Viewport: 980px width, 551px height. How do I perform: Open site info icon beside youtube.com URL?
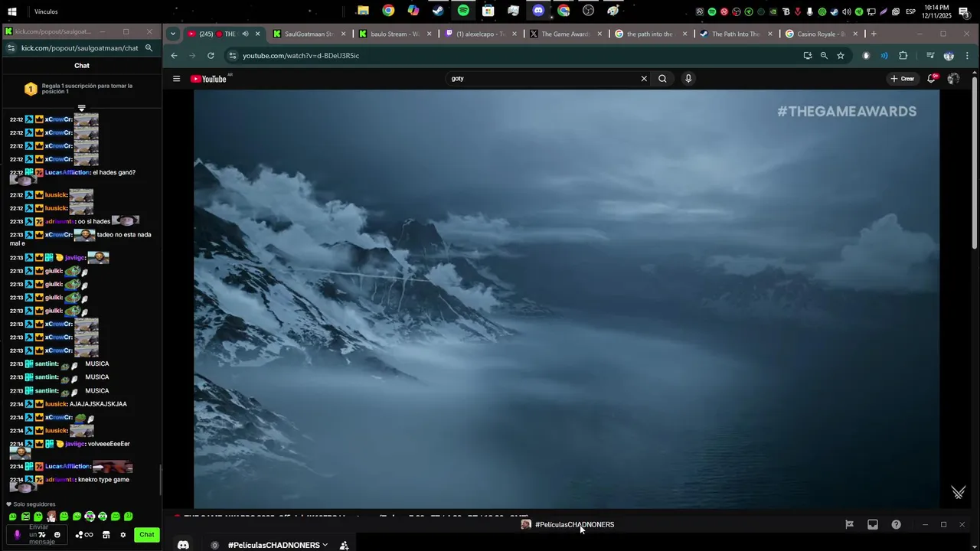(x=233, y=56)
